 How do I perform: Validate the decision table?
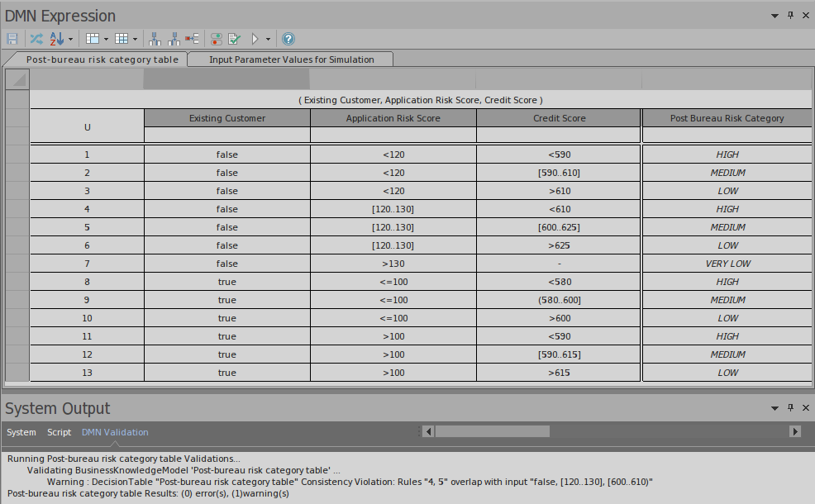(233, 38)
